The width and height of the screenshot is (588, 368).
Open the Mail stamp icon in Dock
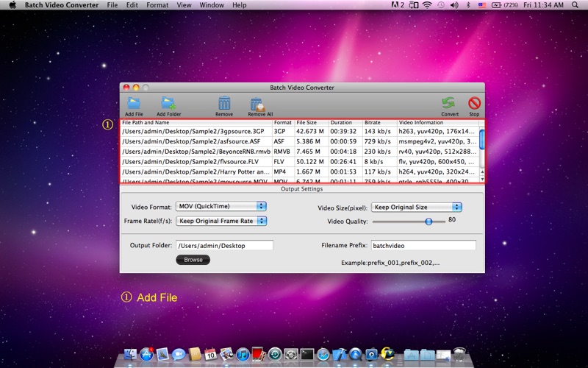162,354
